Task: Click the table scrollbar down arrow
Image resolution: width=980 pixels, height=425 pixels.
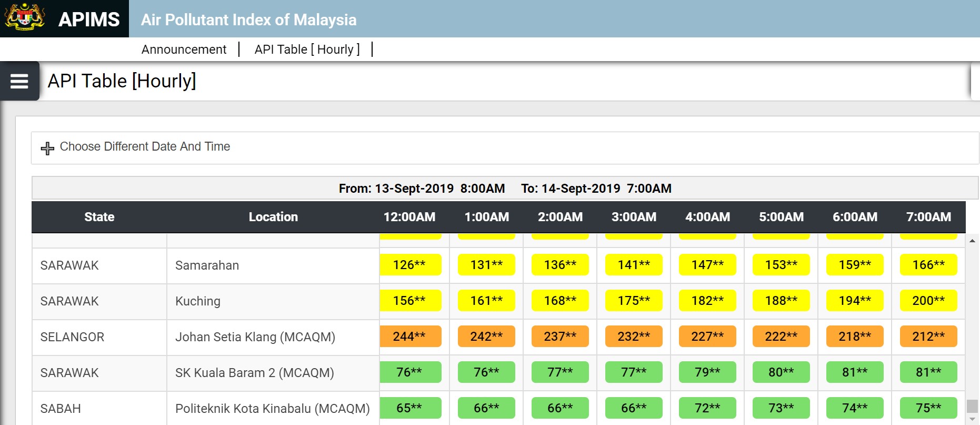Action: (972, 419)
